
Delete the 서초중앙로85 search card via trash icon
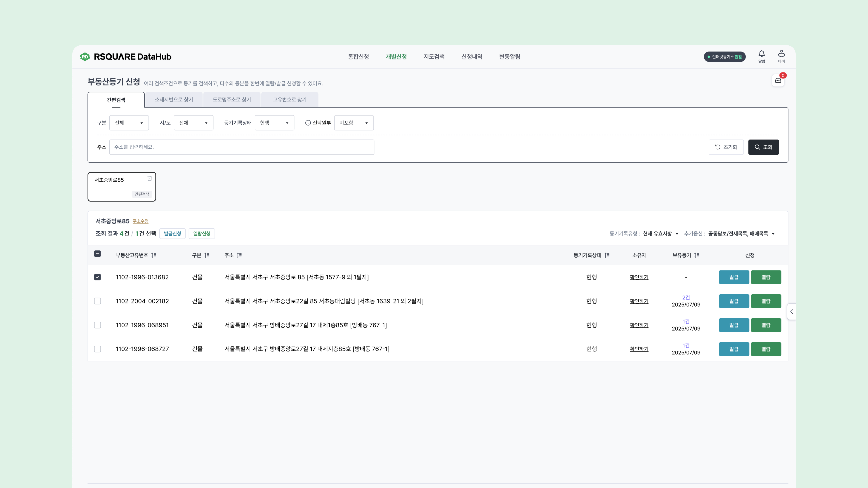150,178
